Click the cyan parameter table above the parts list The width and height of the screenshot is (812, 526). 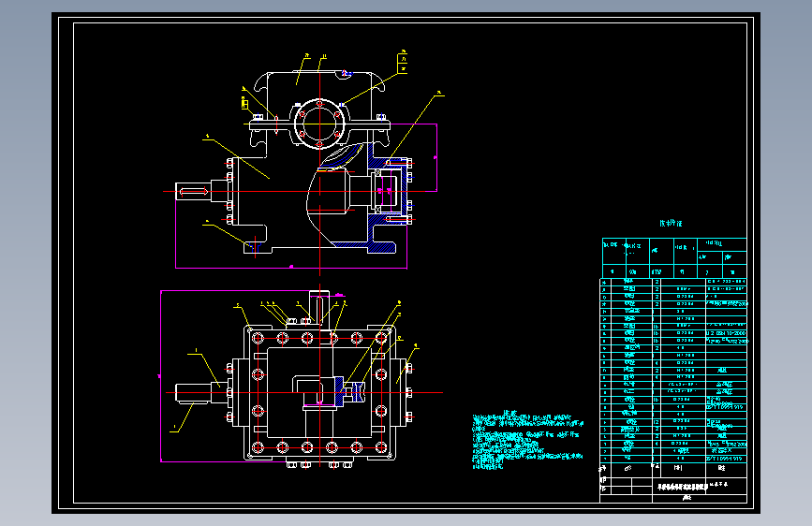point(674,257)
